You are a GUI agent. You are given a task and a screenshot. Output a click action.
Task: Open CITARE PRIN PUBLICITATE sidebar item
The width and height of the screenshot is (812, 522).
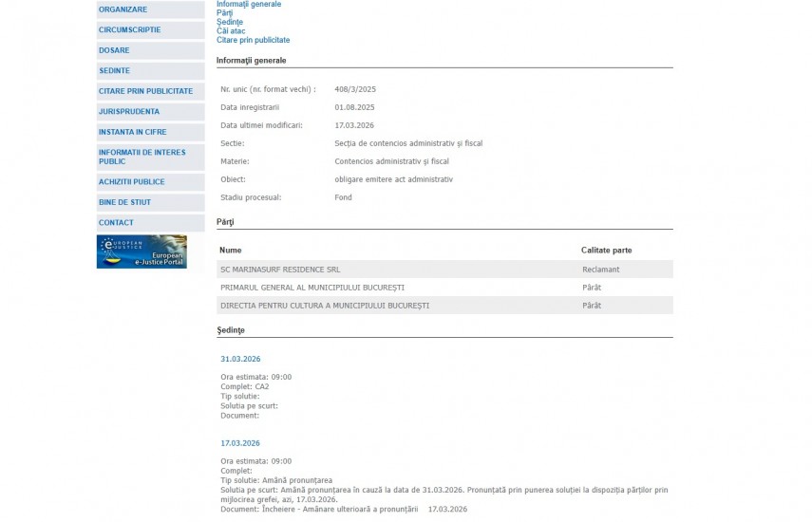146,91
